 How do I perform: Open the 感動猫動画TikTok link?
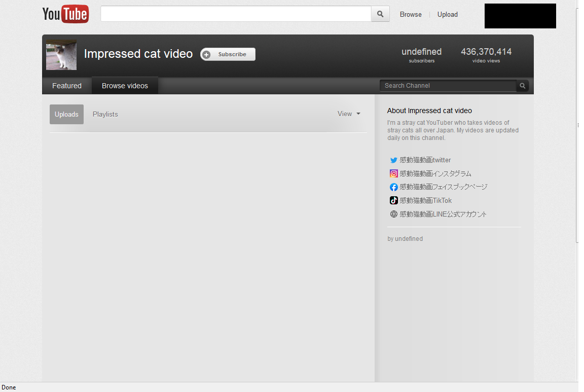click(426, 200)
